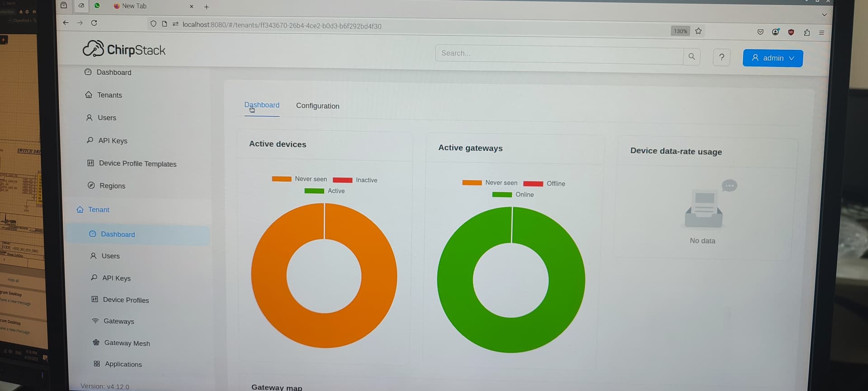Viewport: 868px width, 391px height.
Task: Click inside the Search input field
Action: pos(559,53)
